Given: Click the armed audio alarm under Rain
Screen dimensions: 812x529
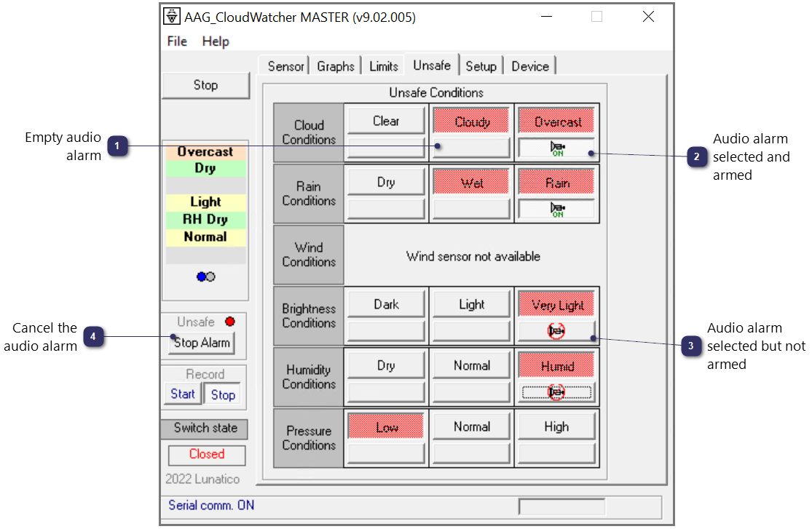Looking at the screenshot, I should [556, 209].
